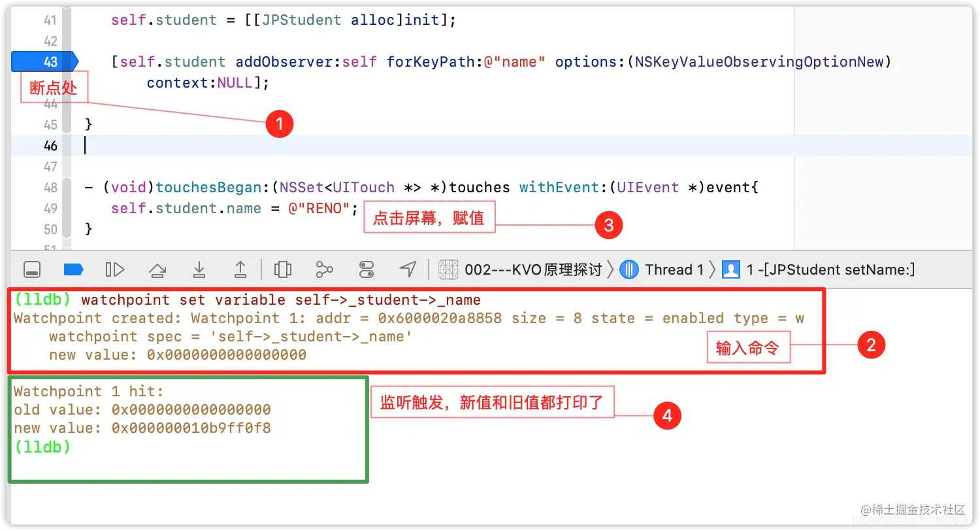Click line number 45 in the gutter
Screen dimensions: 980x531
pyautogui.click(x=50, y=124)
